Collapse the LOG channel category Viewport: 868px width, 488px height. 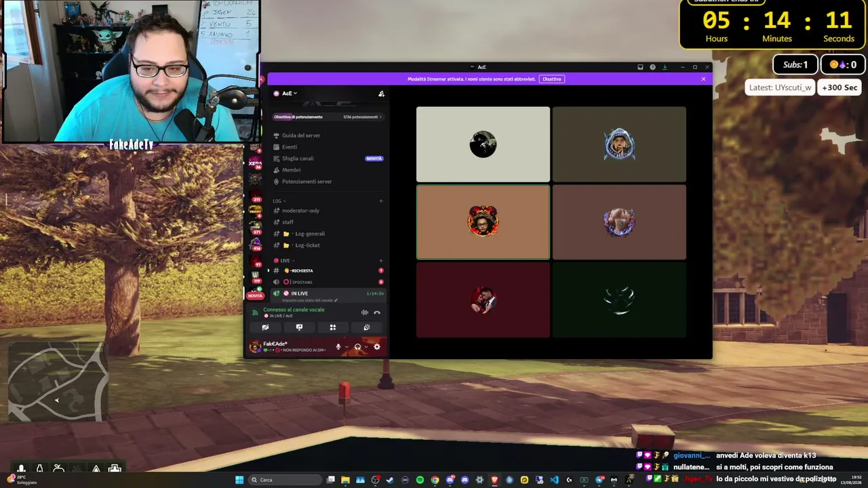coord(279,201)
